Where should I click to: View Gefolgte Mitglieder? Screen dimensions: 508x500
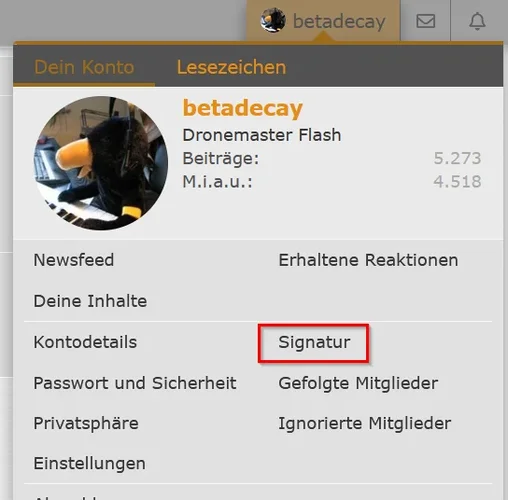[x=358, y=383]
